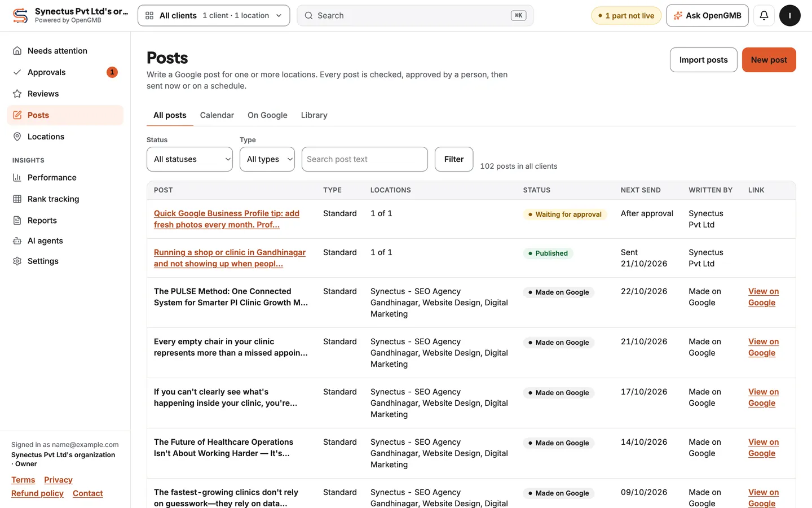
Task: Expand the All clients selector
Action: click(x=214, y=16)
